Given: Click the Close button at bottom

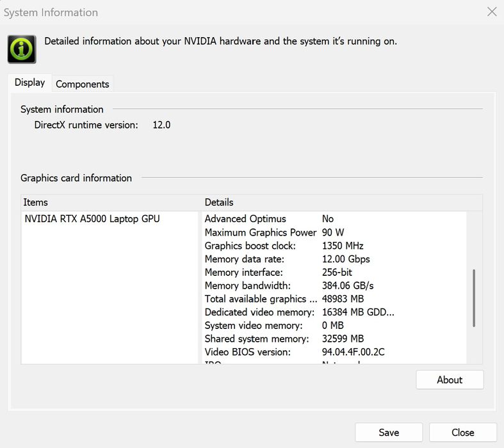Looking at the screenshot, I should coord(462,433).
